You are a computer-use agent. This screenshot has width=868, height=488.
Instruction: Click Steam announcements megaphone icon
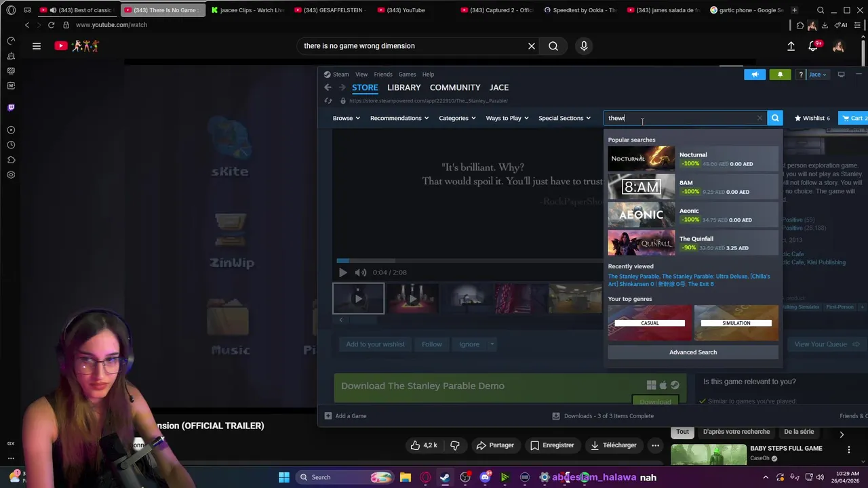click(x=755, y=75)
